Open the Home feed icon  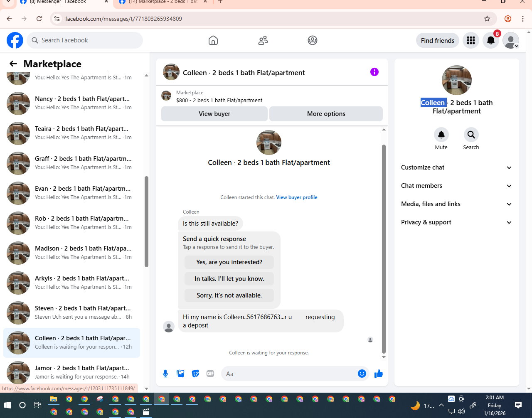213,40
